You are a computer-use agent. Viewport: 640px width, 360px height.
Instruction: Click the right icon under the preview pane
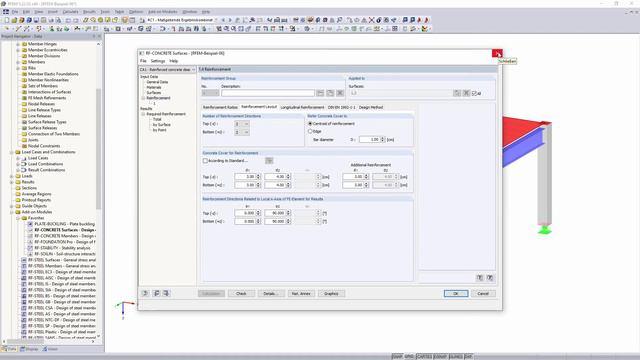click(490, 278)
